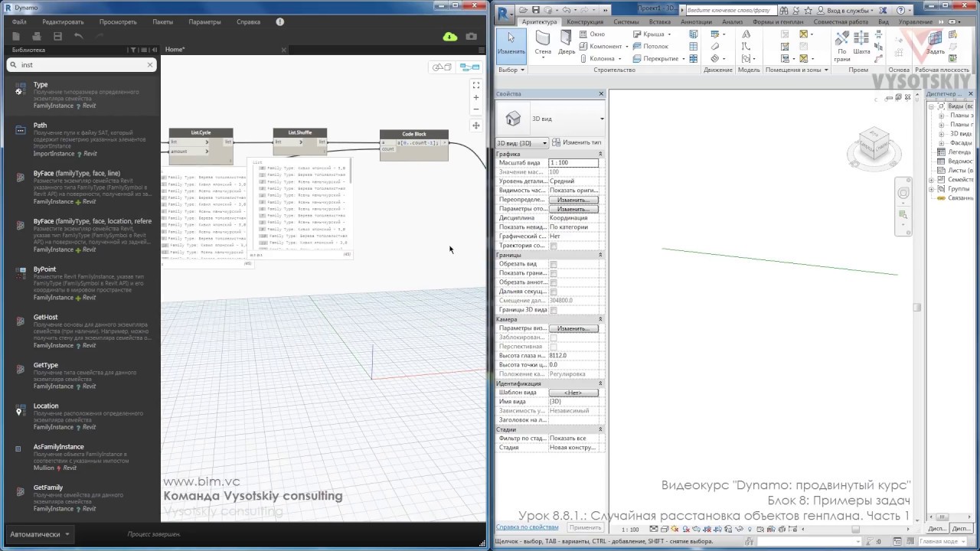The height and width of the screenshot is (551, 980).
Task: Activate pan mode in the Dynamo canvas
Action: 475,126
